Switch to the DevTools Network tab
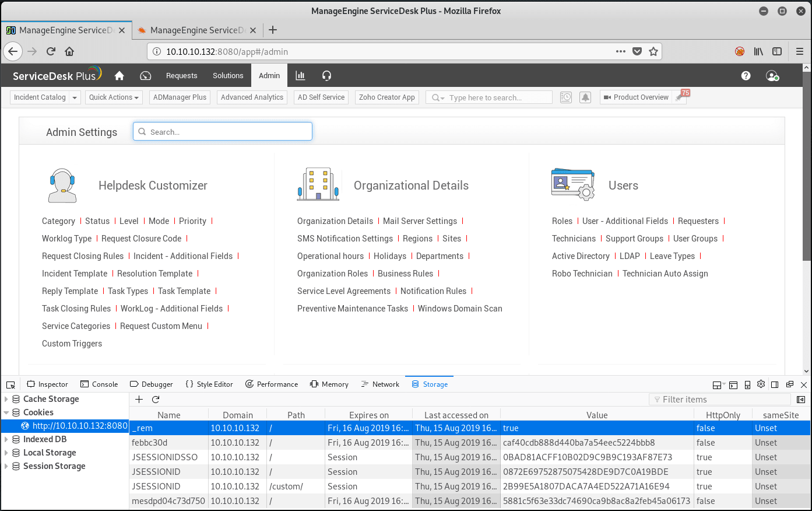The height and width of the screenshot is (511, 812). pyautogui.click(x=380, y=384)
